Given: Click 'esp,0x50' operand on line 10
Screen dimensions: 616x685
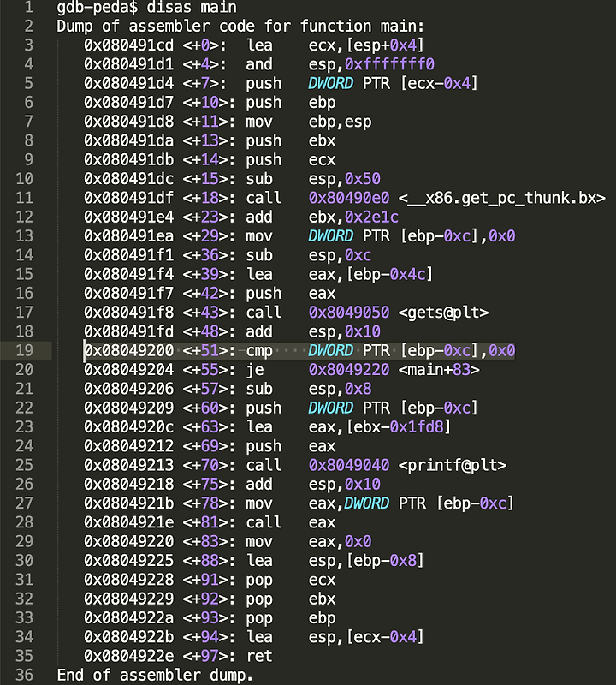Looking at the screenshot, I should (345, 179).
